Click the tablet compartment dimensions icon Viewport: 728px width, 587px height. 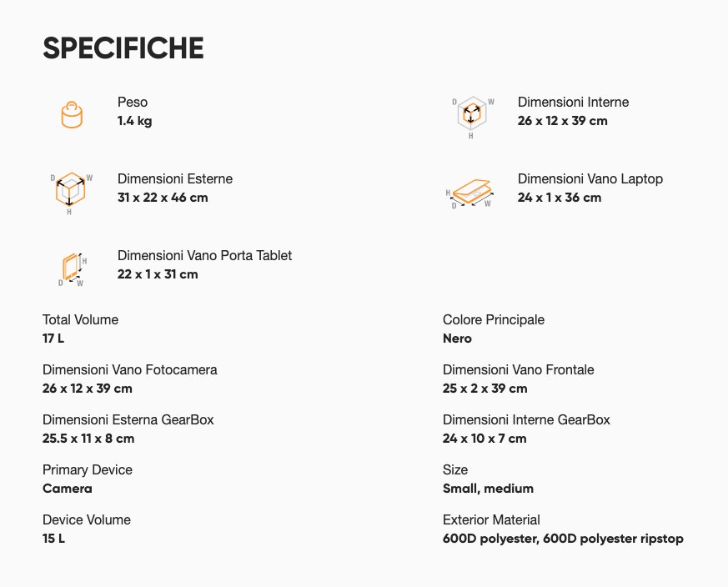73,268
